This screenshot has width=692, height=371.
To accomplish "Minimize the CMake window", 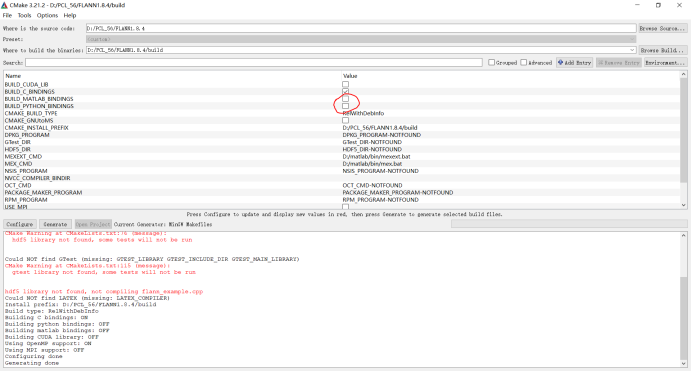I will pos(637,5).
